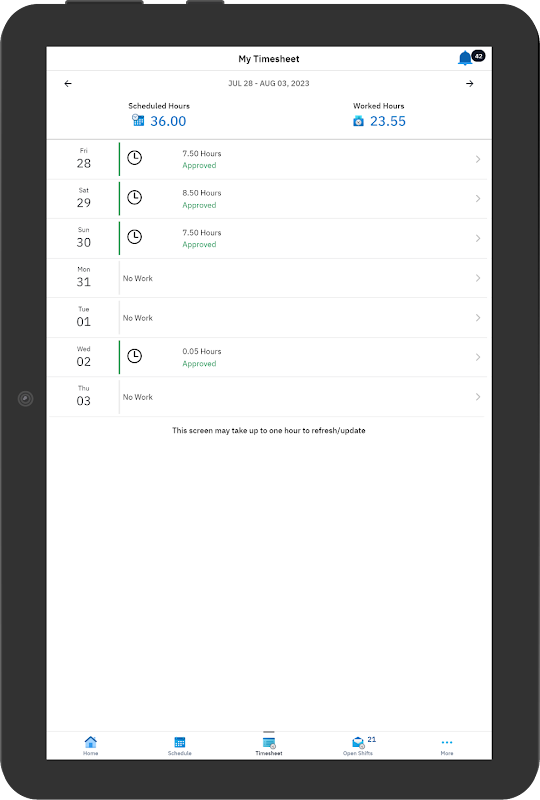Click No Work on Tue 01 row
The image size is (540, 800).
[138, 318]
